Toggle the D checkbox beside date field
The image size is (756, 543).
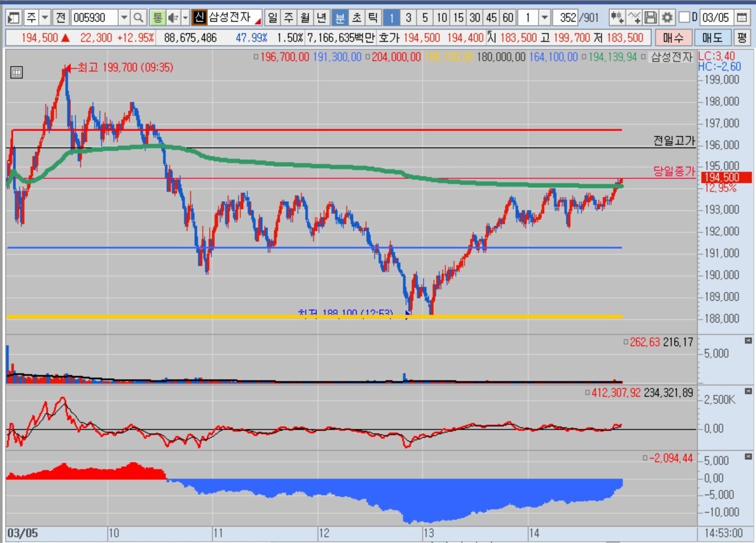pyautogui.click(x=684, y=17)
